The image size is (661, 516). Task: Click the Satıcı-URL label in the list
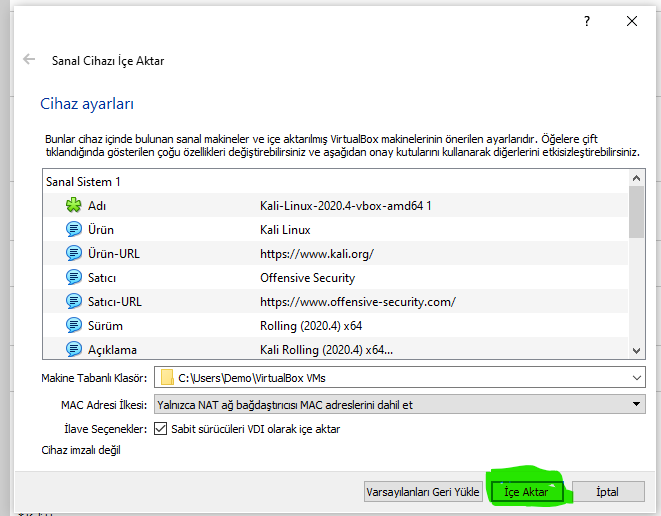[115, 302]
